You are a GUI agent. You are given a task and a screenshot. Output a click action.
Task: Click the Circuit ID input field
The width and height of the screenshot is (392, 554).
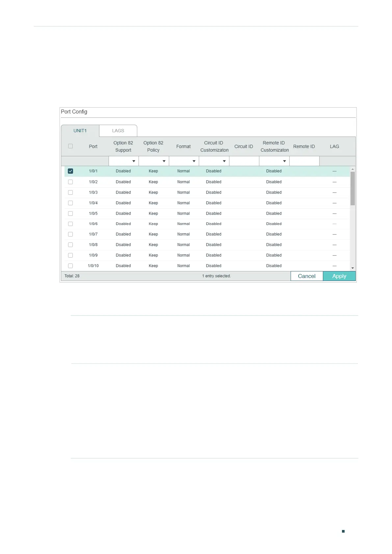coord(244,161)
